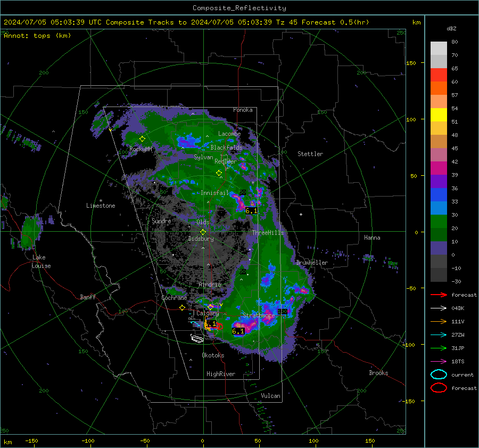Click the 6.1 storm top label below Strathmore
This screenshot has height=448, width=479.
coord(238,331)
